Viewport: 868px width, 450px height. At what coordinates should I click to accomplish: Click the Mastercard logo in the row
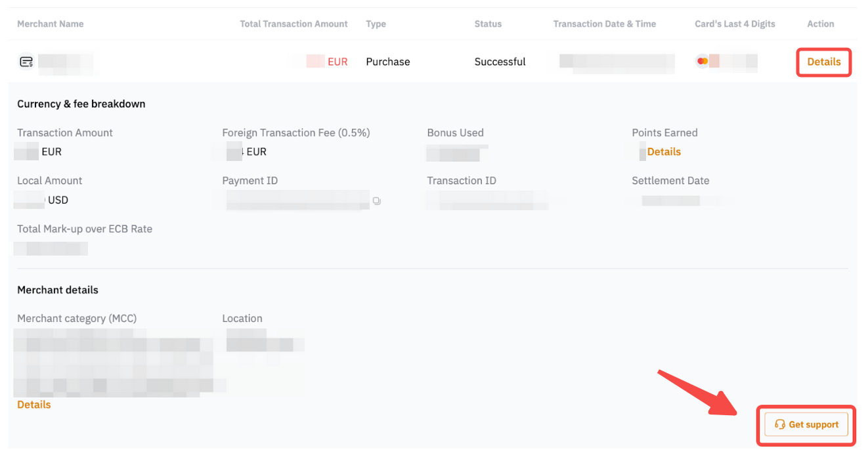point(703,61)
